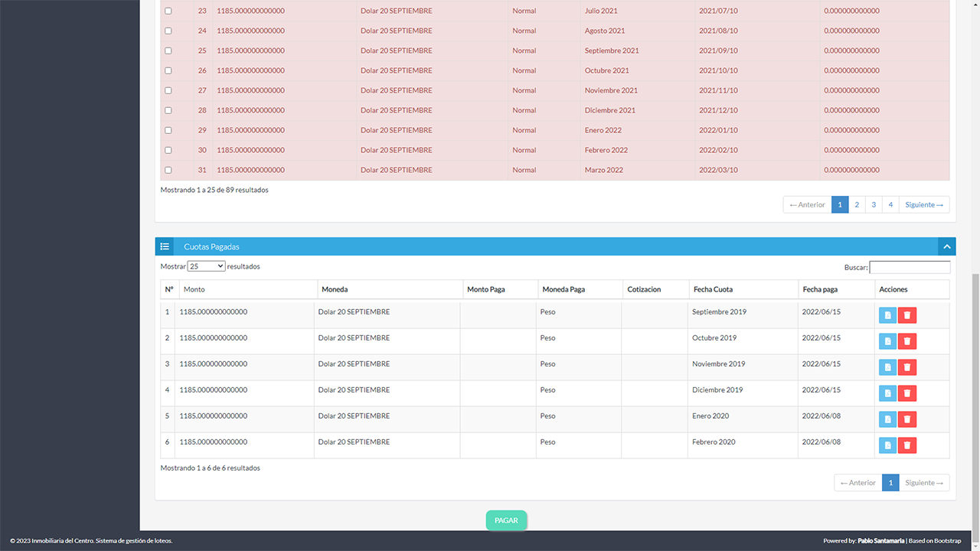This screenshot has height=551, width=980.
Task: Click the Buscar search field
Action: tap(910, 267)
